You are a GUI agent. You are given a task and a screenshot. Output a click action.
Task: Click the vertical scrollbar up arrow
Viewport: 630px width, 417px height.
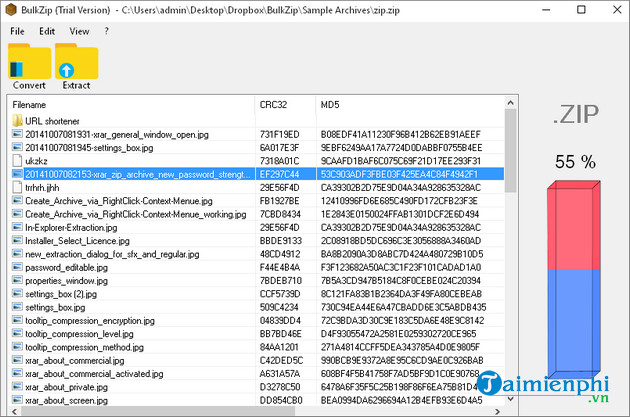(510, 103)
